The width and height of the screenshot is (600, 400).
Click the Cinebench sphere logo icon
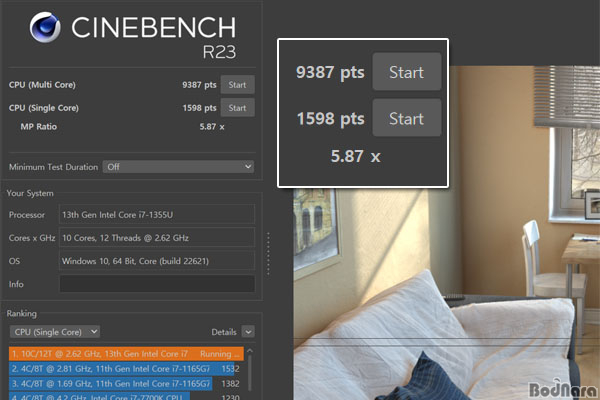45,27
